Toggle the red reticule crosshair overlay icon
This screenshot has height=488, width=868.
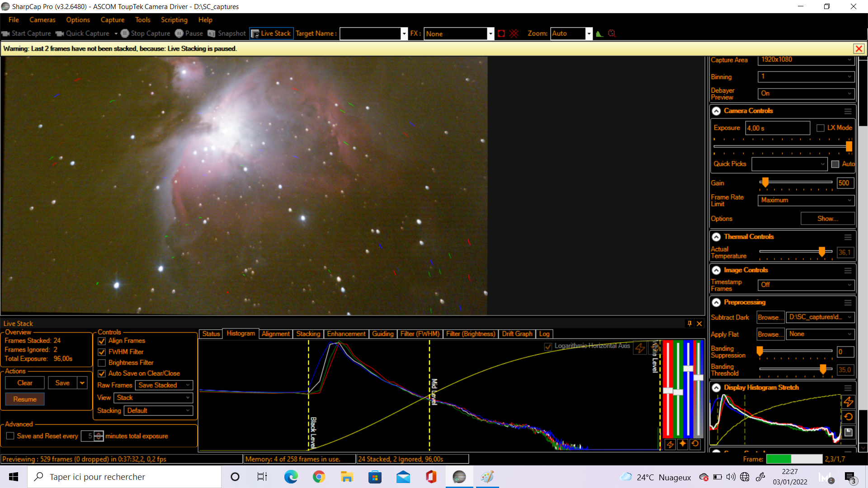(x=514, y=33)
